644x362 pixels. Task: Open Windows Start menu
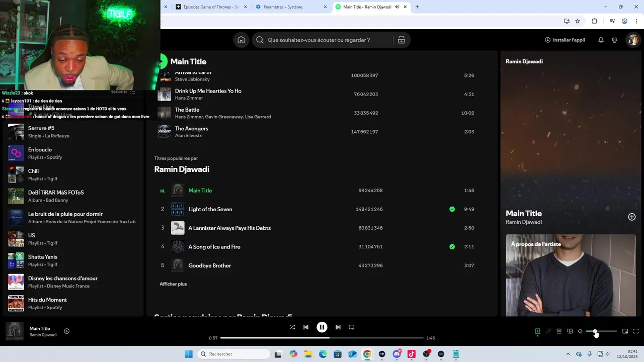coord(189,354)
